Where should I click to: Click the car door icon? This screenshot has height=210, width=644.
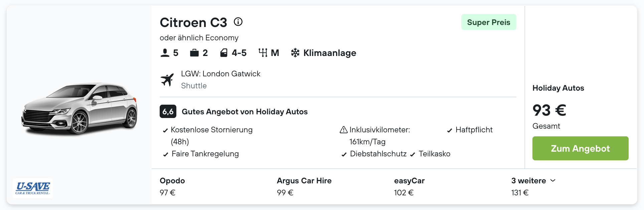tap(224, 53)
